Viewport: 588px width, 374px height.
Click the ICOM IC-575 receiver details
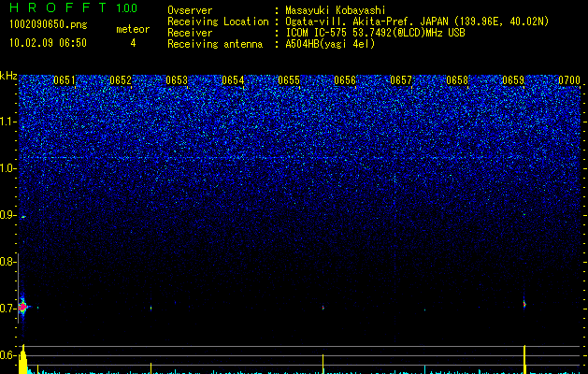pyautogui.click(x=375, y=33)
